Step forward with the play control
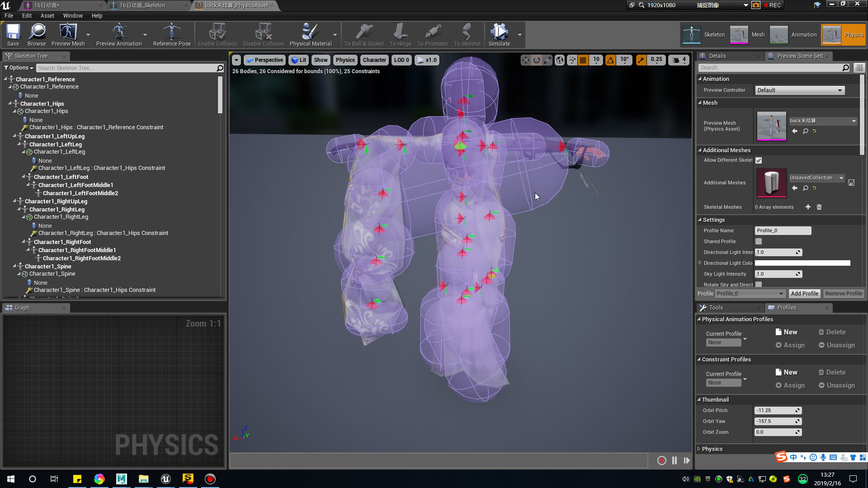Image resolution: width=868 pixels, height=488 pixels. point(687,460)
